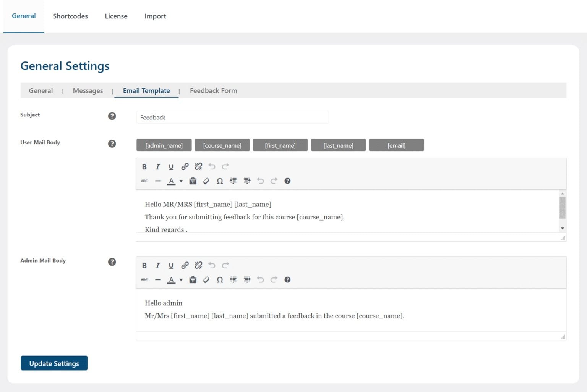Open special characters in Admin Mail Body editor
The width and height of the screenshot is (587, 392).
pos(220,280)
